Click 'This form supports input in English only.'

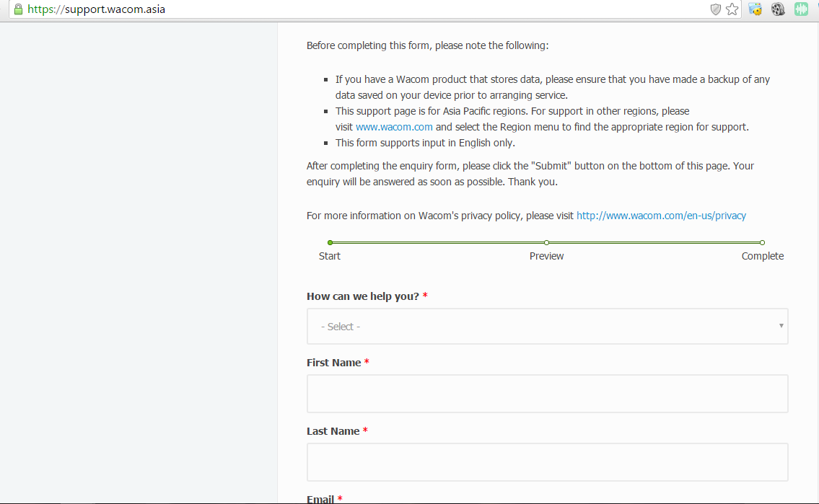tap(425, 143)
